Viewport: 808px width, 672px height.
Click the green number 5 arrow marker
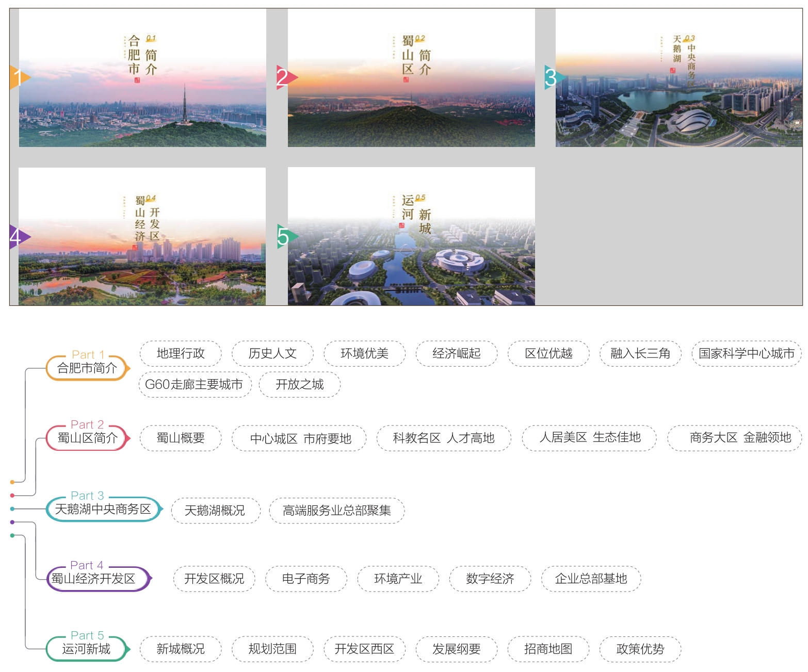(x=287, y=236)
